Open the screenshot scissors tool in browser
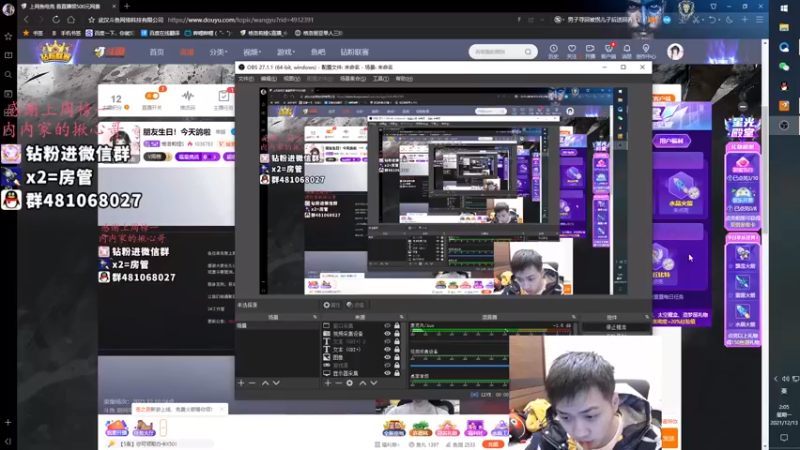Screen dimensions: 800x450 click(696, 20)
